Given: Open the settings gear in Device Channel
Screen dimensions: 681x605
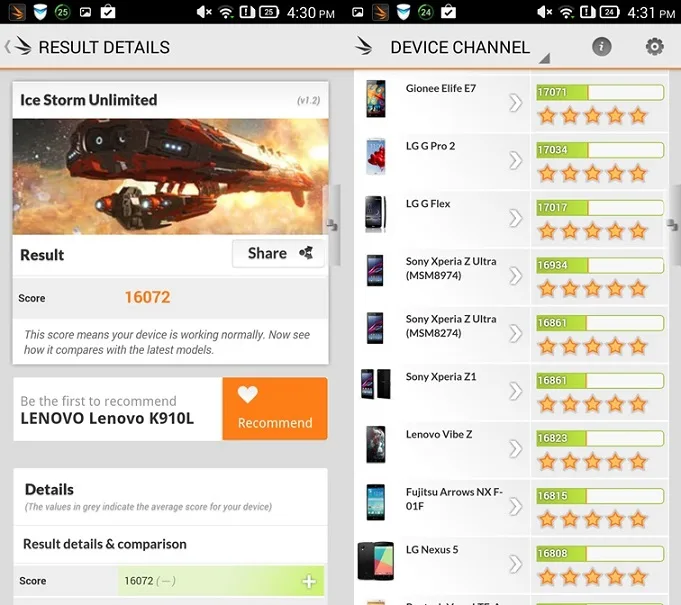Looking at the screenshot, I should pyautogui.click(x=655, y=46).
